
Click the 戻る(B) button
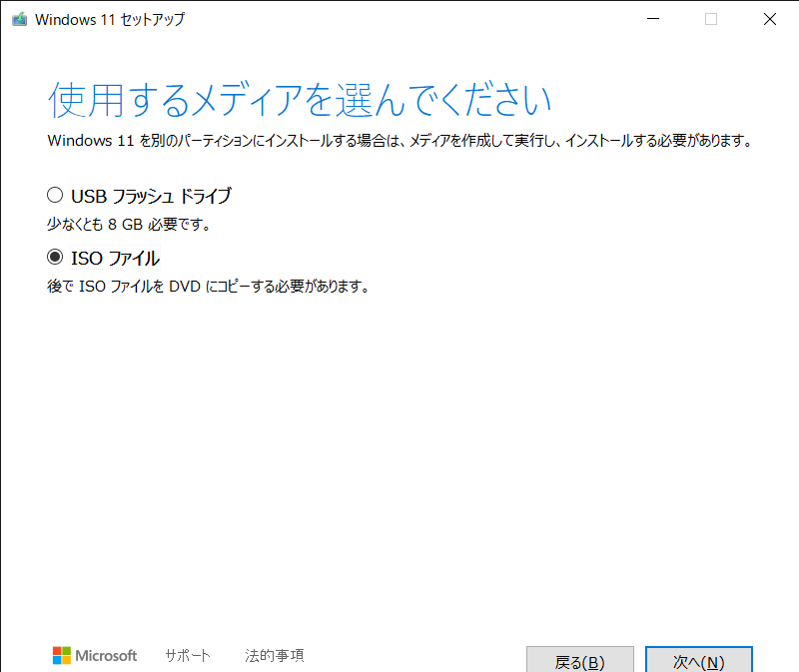pos(580,661)
